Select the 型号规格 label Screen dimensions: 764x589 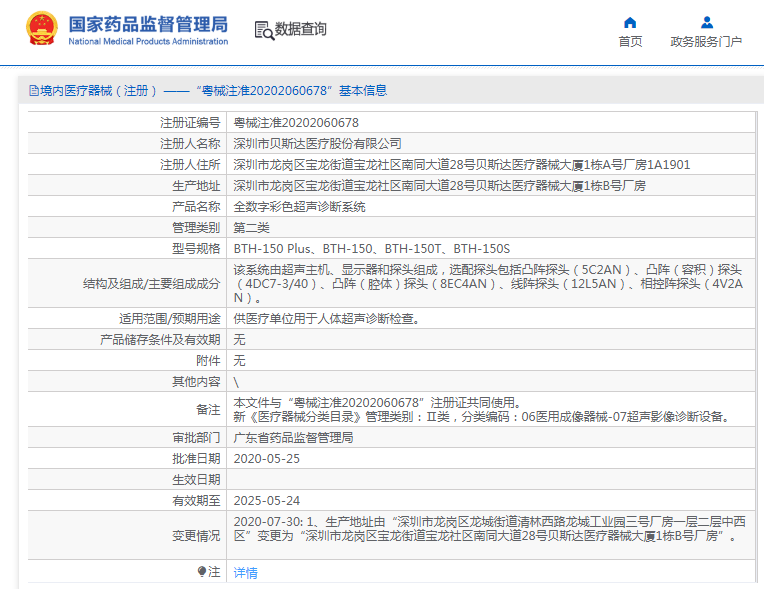[x=196, y=248]
